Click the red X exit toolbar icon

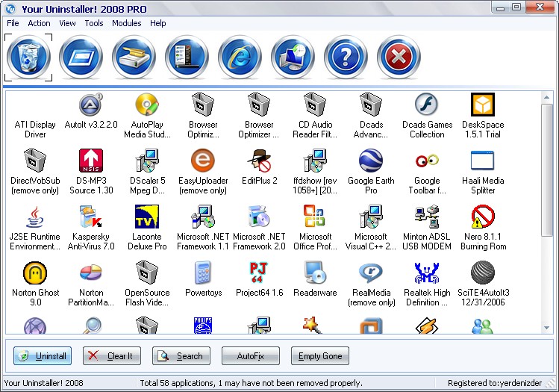pos(399,57)
